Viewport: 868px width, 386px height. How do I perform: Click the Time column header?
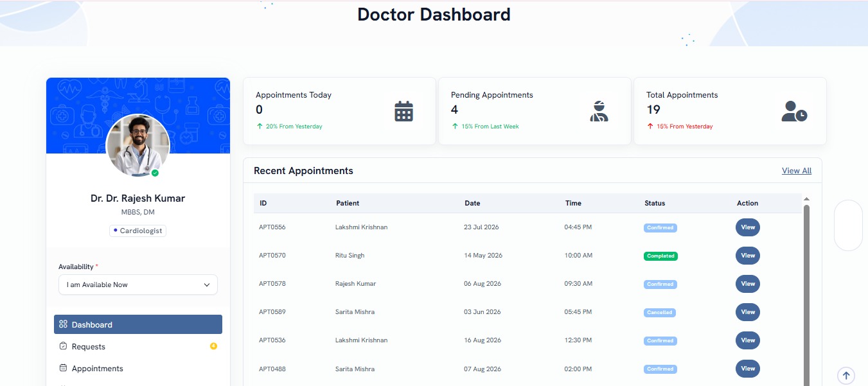click(573, 203)
